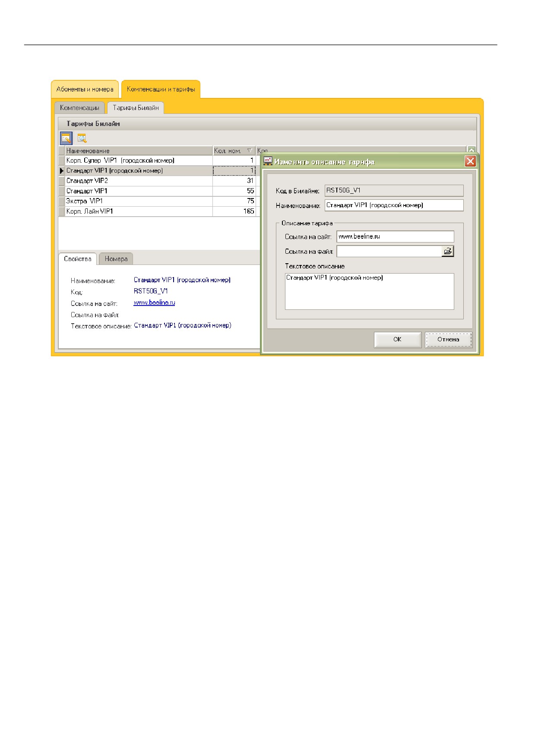
Task: Open the www.beeline.ru hyperlink
Action: 154,302
